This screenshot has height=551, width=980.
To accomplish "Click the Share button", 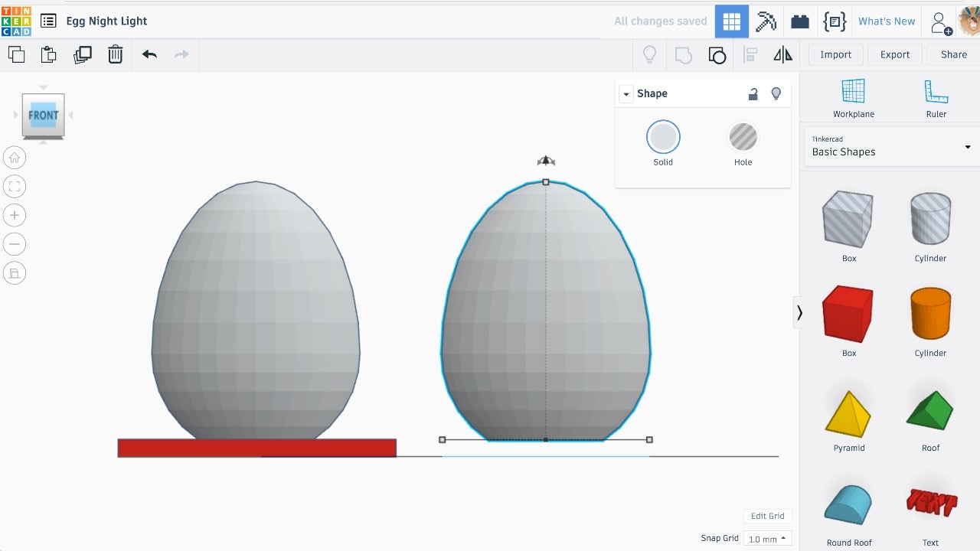I will tap(953, 54).
